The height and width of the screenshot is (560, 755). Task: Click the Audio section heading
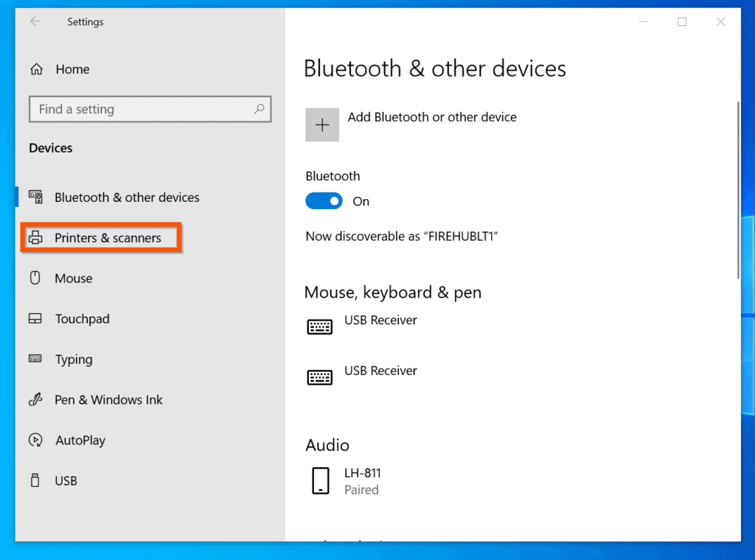(327, 445)
